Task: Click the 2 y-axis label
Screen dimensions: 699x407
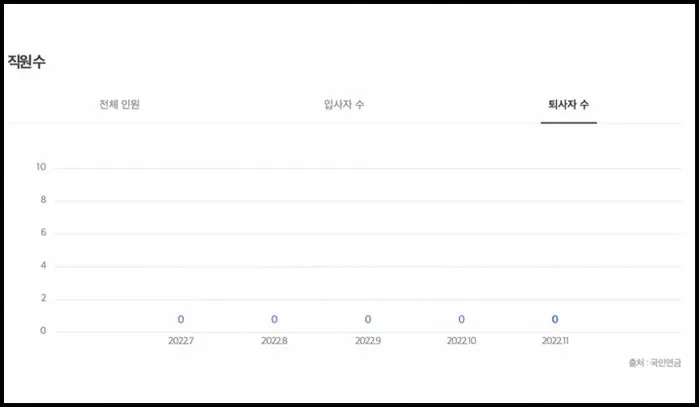Action: pos(43,298)
